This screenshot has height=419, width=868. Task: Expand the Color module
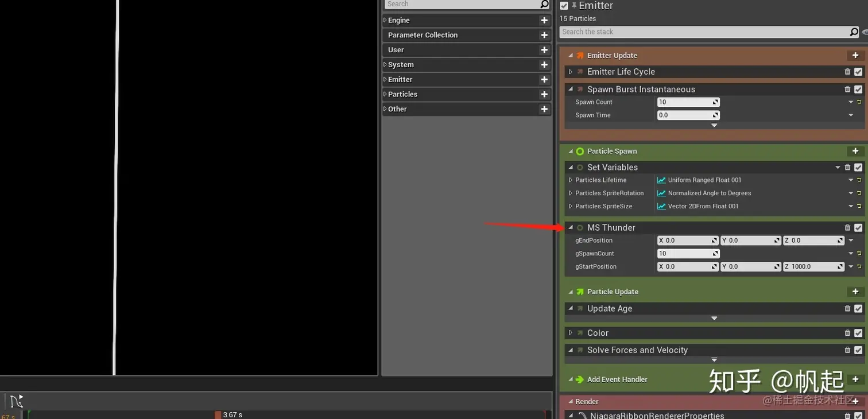[x=571, y=333]
